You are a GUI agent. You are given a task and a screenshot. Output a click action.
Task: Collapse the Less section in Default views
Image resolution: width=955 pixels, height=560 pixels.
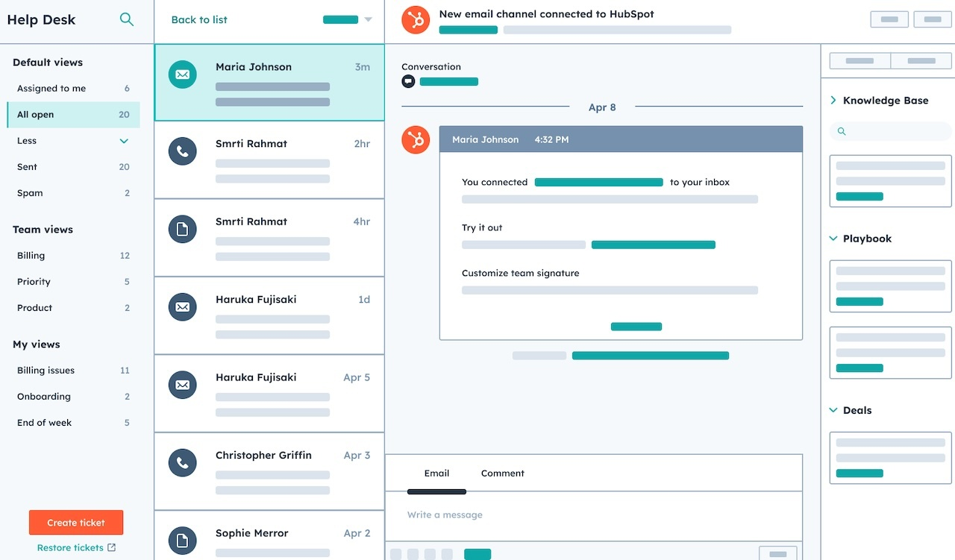[x=125, y=140]
